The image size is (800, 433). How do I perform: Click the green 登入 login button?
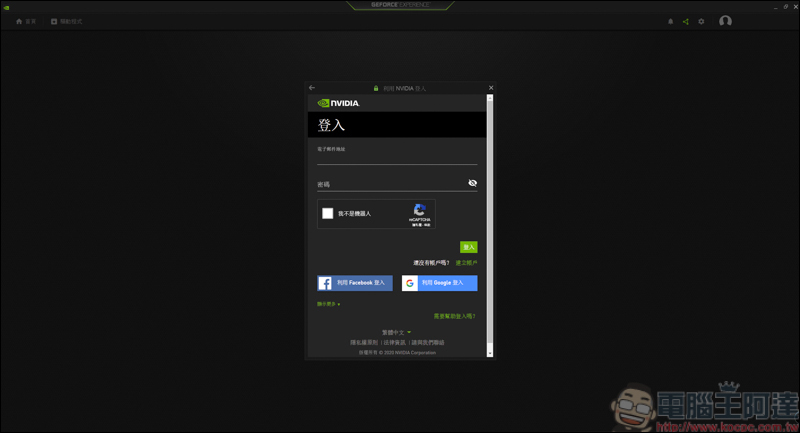coord(468,247)
